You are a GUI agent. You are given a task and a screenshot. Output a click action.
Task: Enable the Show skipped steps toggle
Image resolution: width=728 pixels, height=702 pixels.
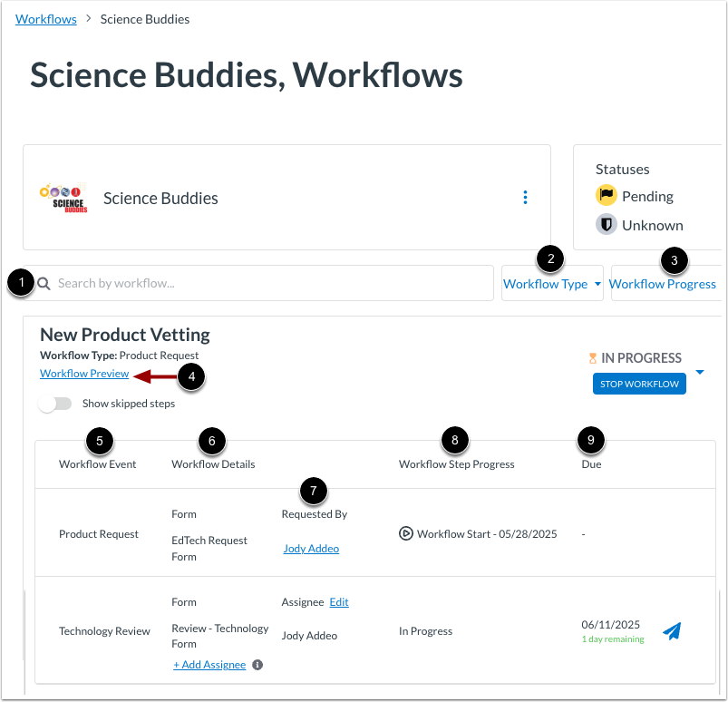pos(55,404)
